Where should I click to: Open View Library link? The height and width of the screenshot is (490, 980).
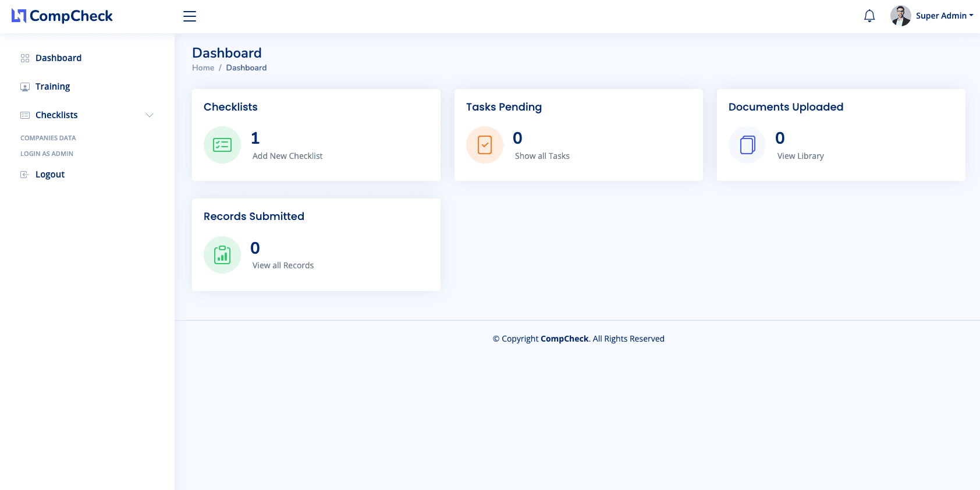[801, 156]
